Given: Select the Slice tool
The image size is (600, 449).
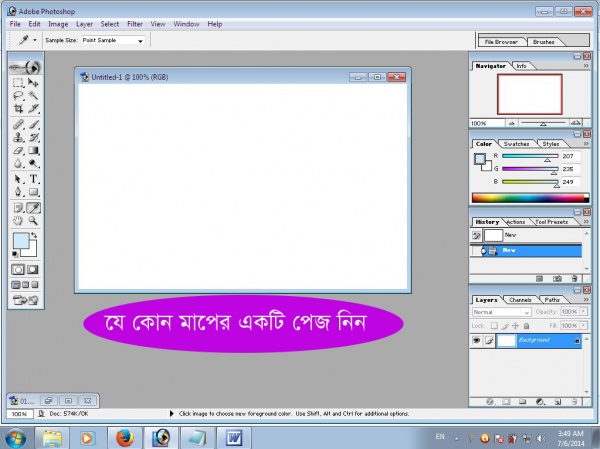Looking at the screenshot, I should tap(33, 109).
